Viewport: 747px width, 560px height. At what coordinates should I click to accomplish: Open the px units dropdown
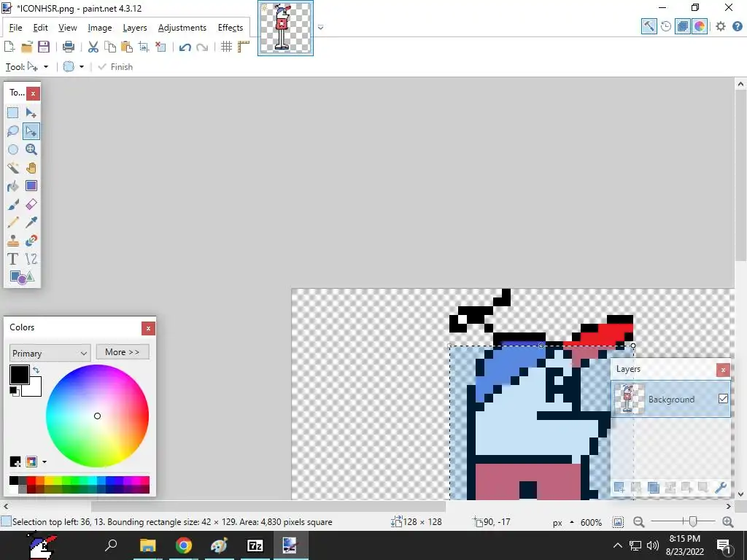coord(562,522)
